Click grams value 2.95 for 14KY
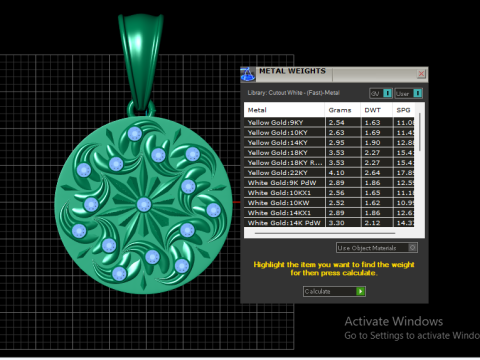 (x=337, y=142)
